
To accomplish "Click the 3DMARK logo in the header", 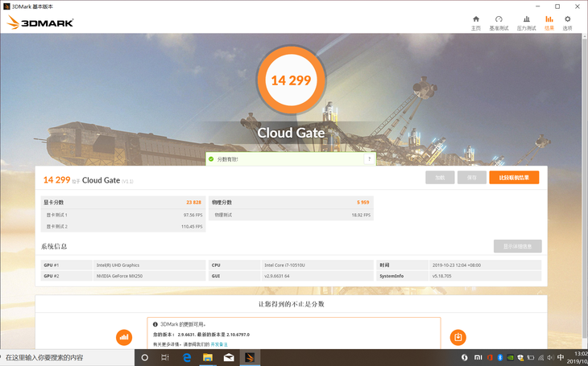I will tap(40, 23).
